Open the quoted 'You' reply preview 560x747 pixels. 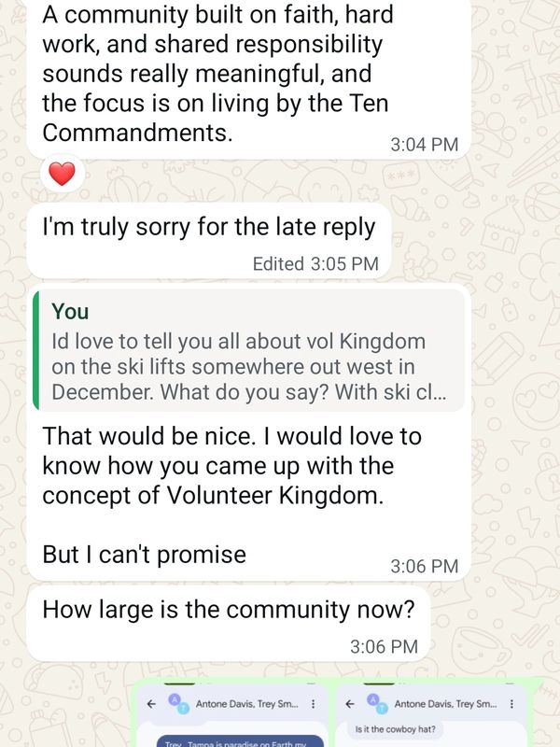point(248,350)
